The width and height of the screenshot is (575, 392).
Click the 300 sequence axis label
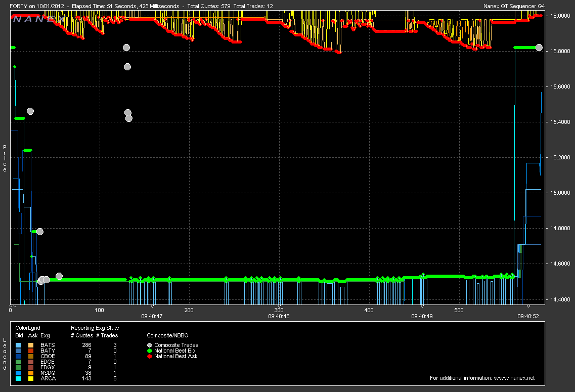point(279,310)
